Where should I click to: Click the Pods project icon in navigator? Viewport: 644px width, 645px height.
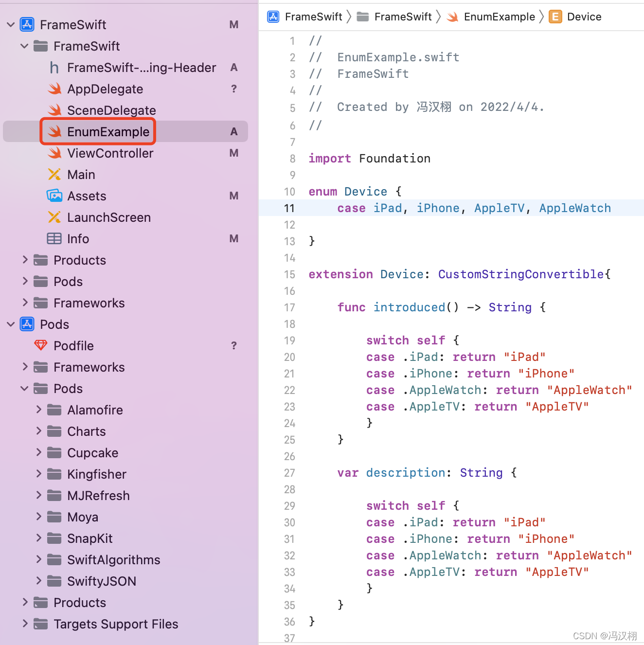pos(27,324)
